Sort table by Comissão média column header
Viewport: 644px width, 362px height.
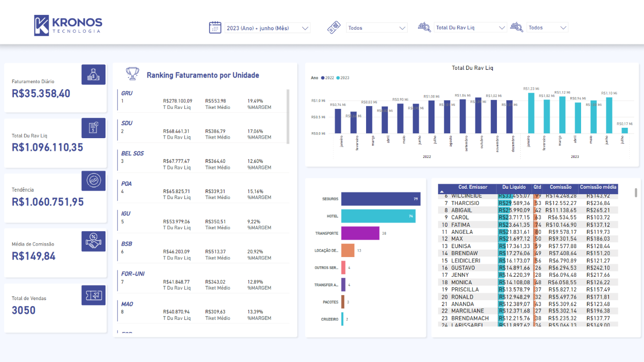click(x=598, y=187)
